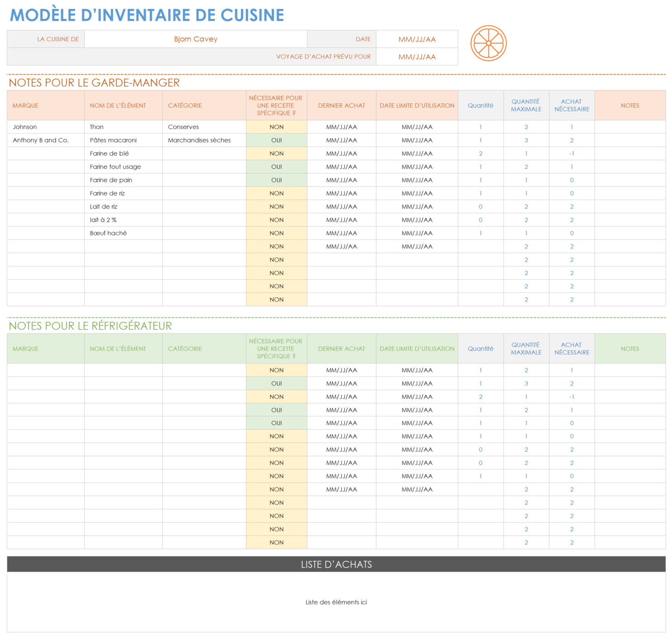Click the use-by date in Bœuf haché row
Screen dimensions: 672x635
pos(417,233)
